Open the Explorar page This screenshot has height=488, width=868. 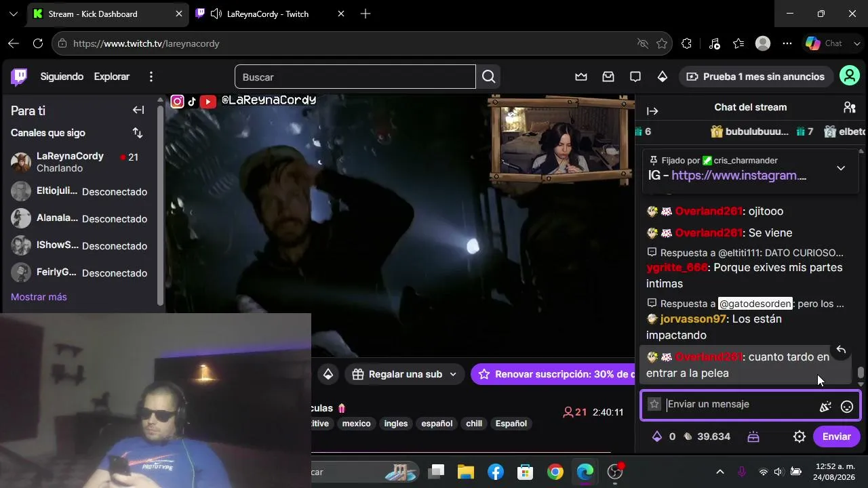tap(112, 77)
